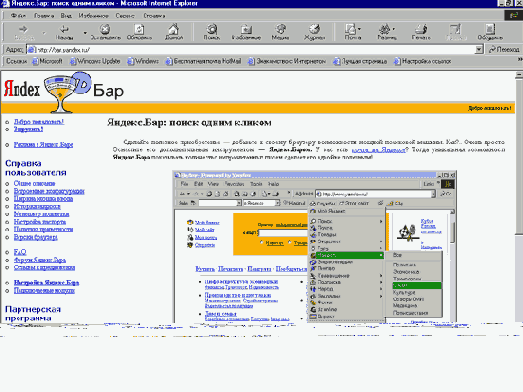This screenshot has width=523, height=392.
Task: Open the Вид menu
Action: click(66, 16)
